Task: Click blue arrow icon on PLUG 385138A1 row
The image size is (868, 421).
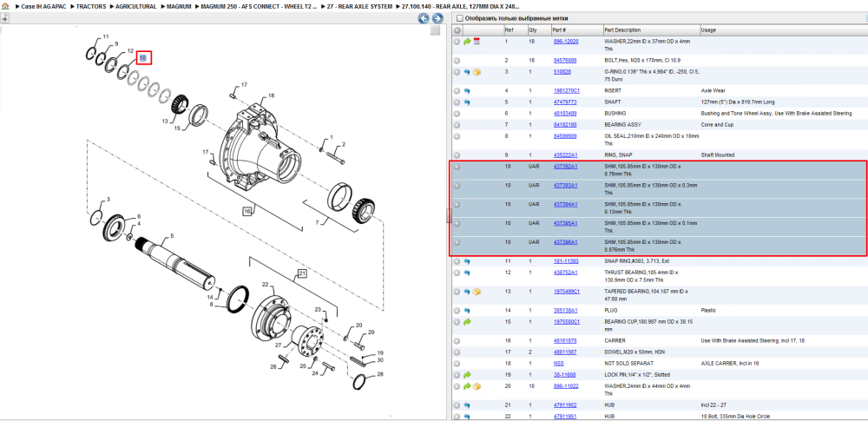Action: (x=467, y=311)
